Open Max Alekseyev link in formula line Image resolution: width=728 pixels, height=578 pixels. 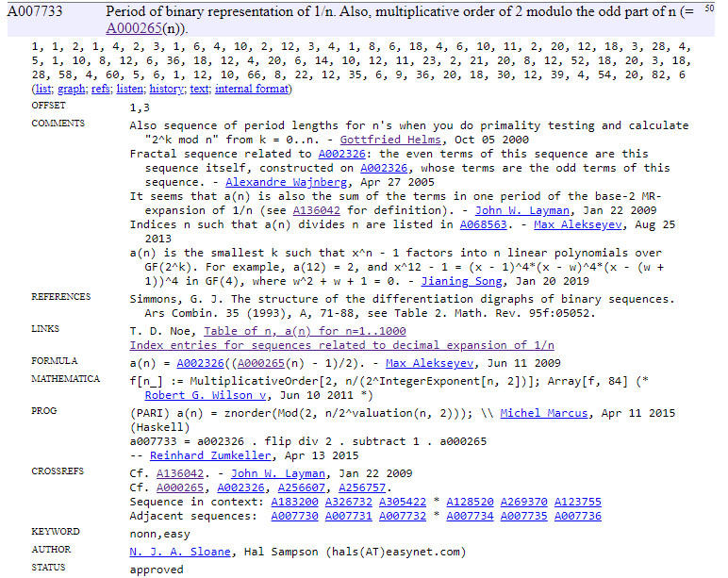pyautogui.click(x=429, y=363)
